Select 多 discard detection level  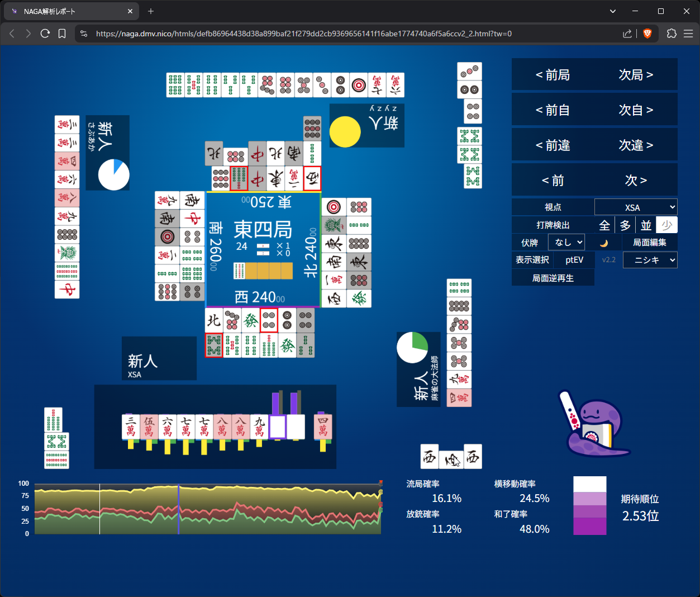[x=625, y=225]
